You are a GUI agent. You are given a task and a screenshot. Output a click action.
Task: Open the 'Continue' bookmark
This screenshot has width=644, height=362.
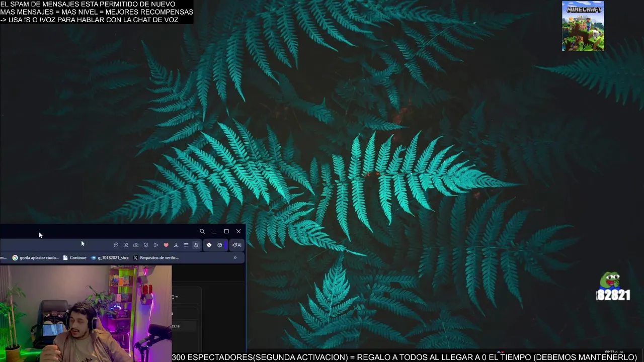tap(74, 257)
